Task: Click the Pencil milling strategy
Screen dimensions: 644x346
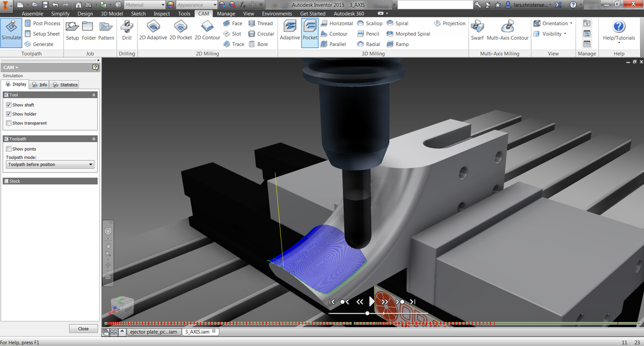Action: point(368,34)
